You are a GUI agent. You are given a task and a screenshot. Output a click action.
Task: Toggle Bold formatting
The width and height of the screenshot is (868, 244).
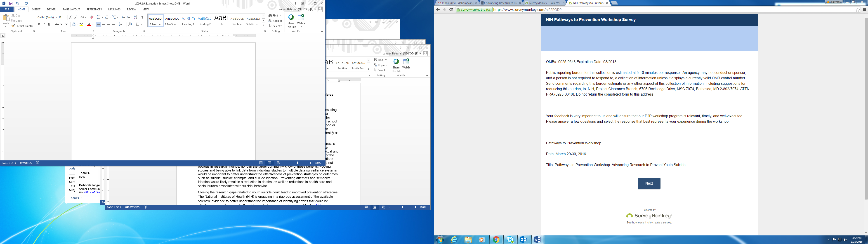coord(39,24)
